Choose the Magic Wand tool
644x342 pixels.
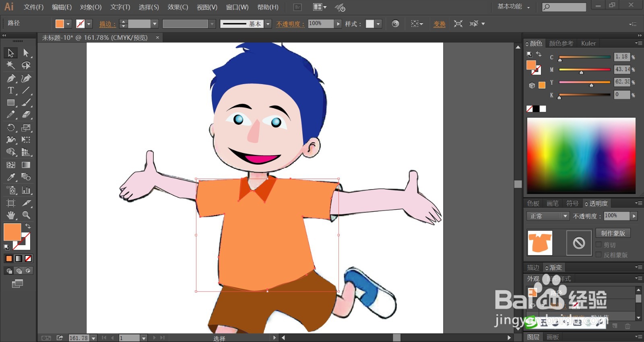[11, 65]
